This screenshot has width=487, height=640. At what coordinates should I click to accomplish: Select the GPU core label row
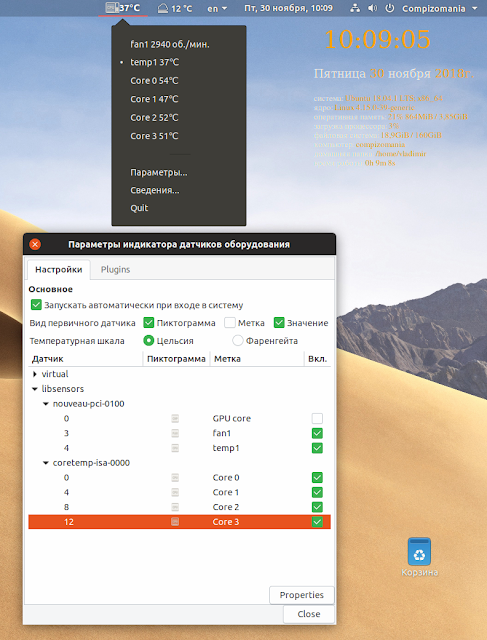(231, 418)
